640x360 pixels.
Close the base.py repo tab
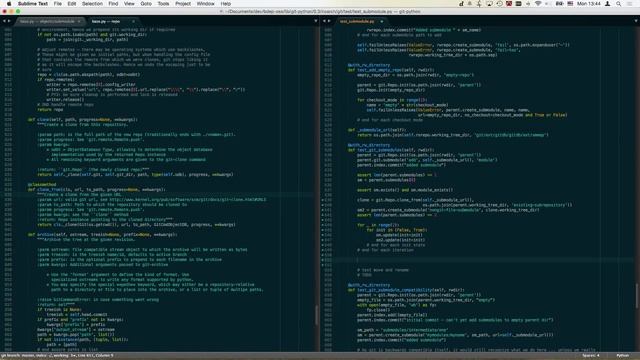pos(133,21)
